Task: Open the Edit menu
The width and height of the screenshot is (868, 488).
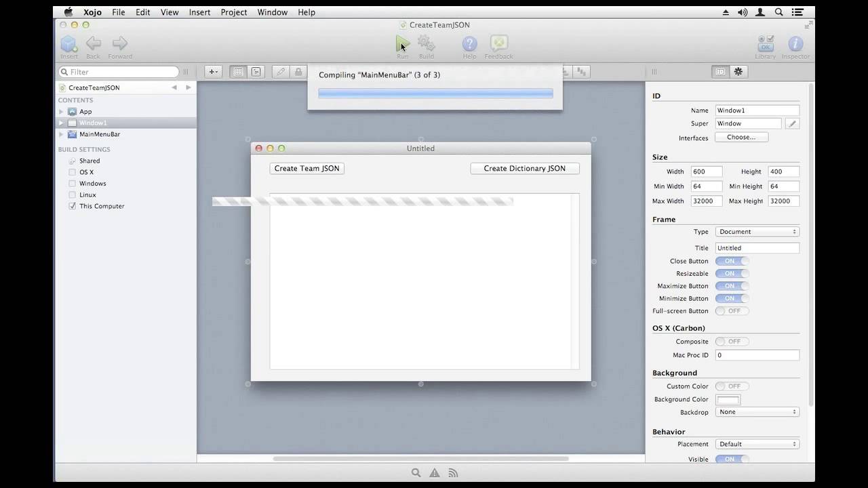Action: 142,12
